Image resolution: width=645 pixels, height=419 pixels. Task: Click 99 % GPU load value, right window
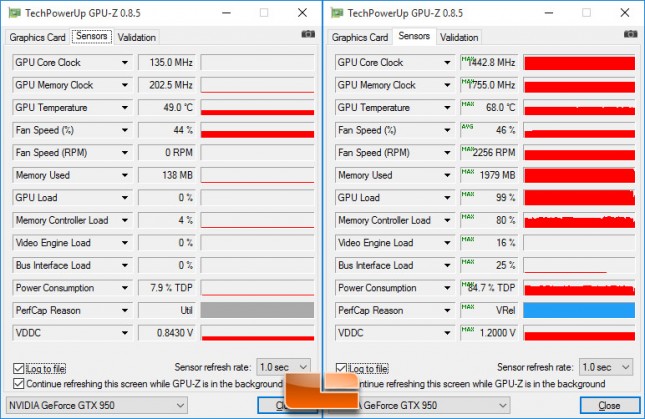pos(488,198)
